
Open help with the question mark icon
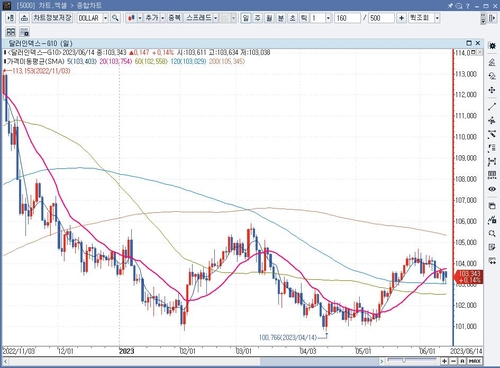pyautogui.click(x=468, y=5)
